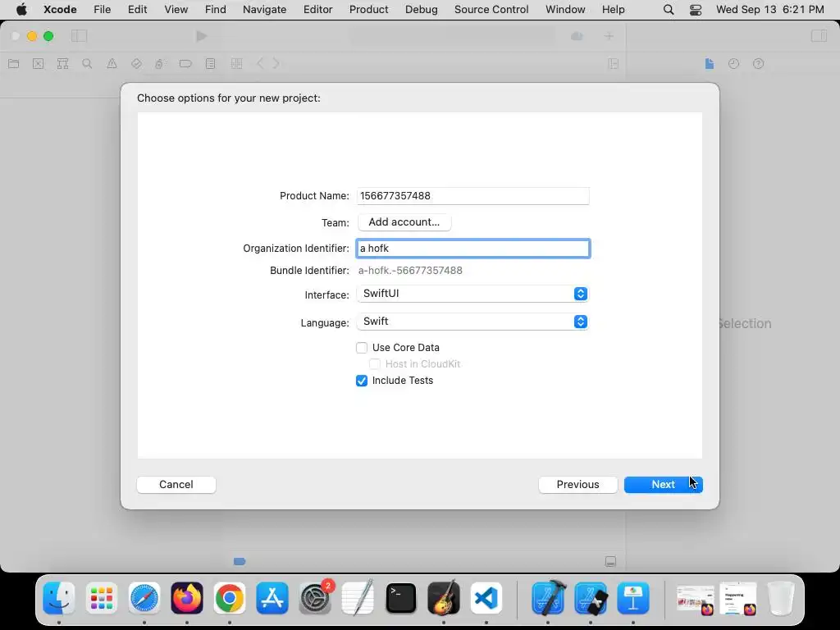
Task: Open the Source Control menu
Action: 491,9
